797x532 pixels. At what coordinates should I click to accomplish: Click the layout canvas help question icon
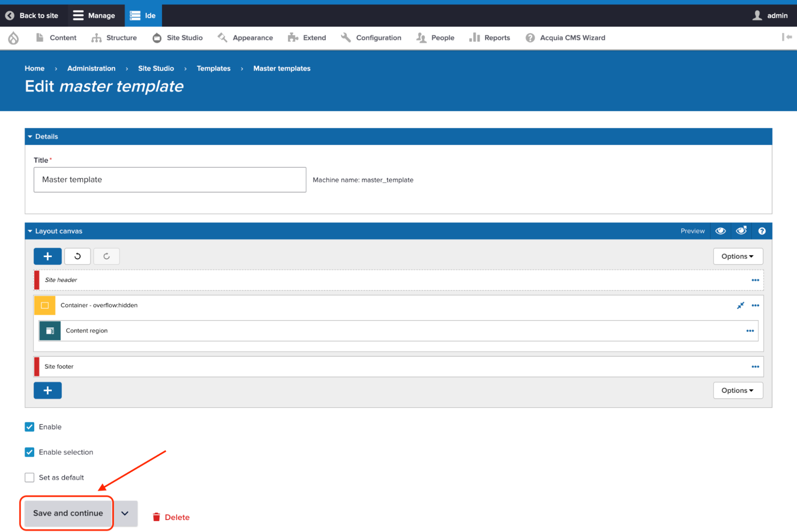(762, 231)
